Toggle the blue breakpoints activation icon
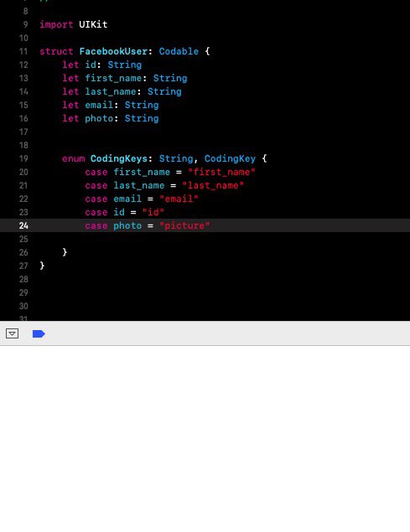 coord(39,333)
